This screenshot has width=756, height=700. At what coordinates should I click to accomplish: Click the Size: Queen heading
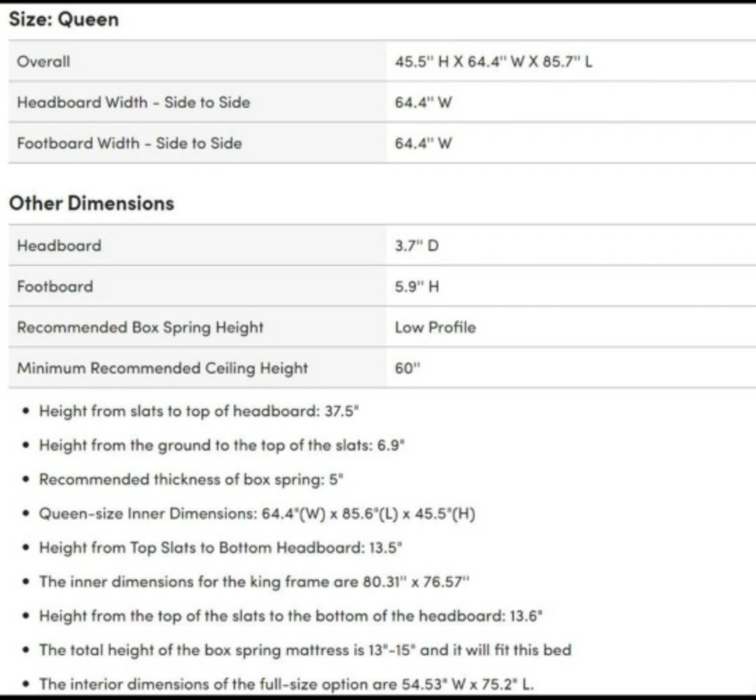pyautogui.click(x=64, y=20)
